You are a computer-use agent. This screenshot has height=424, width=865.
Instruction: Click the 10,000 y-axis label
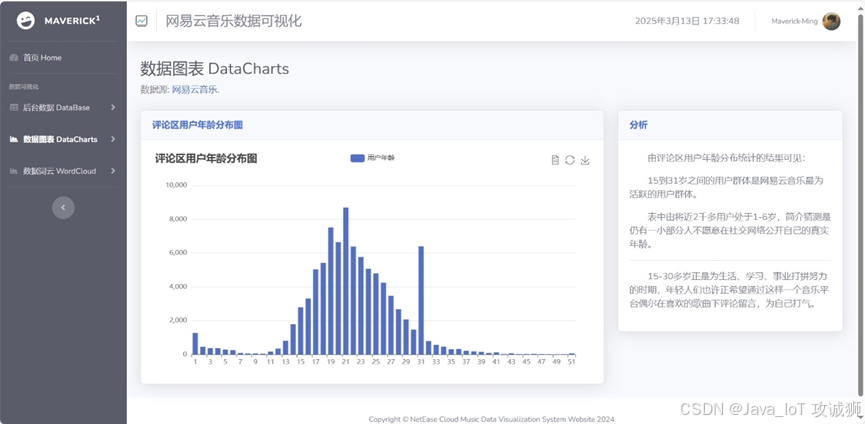177,185
